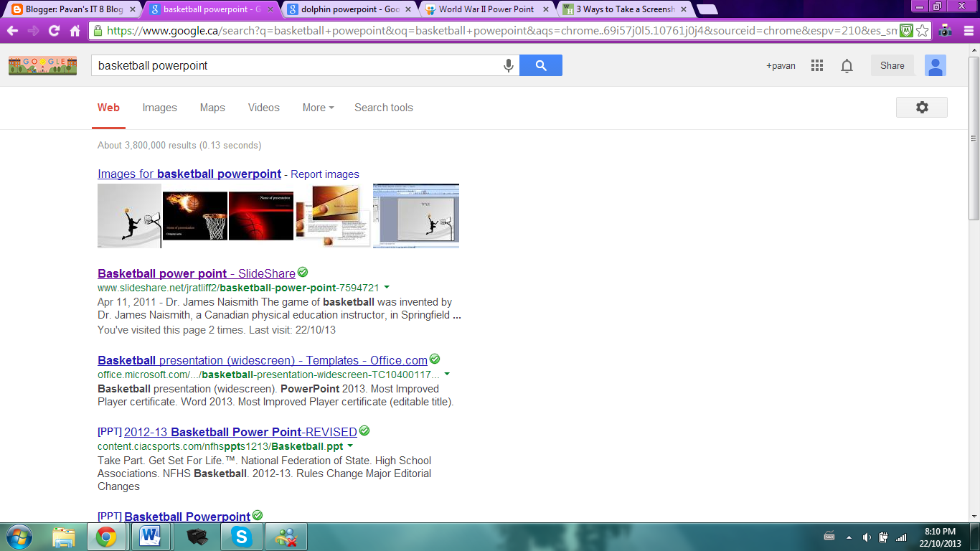Viewport: 980px width, 551px height.
Task: Reload the current page
Action: (x=54, y=31)
